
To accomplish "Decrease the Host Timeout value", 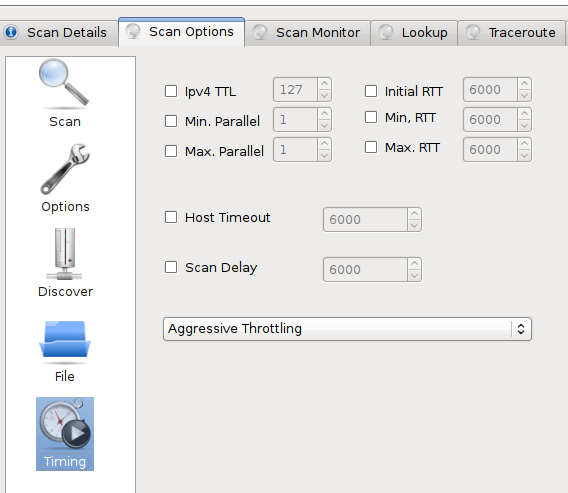I will pyautogui.click(x=414, y=226).
